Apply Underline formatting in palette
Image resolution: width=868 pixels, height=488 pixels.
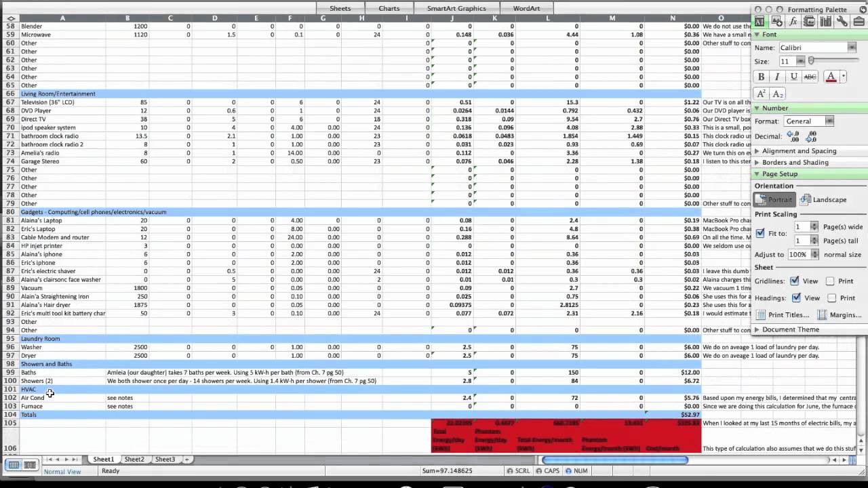click(x=793, y=77)
